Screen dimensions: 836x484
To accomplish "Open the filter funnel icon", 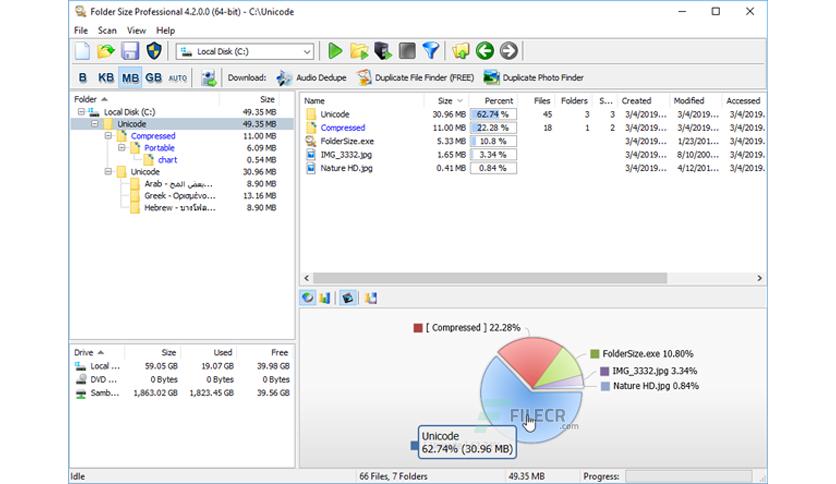I will click(x=431, y=51).
